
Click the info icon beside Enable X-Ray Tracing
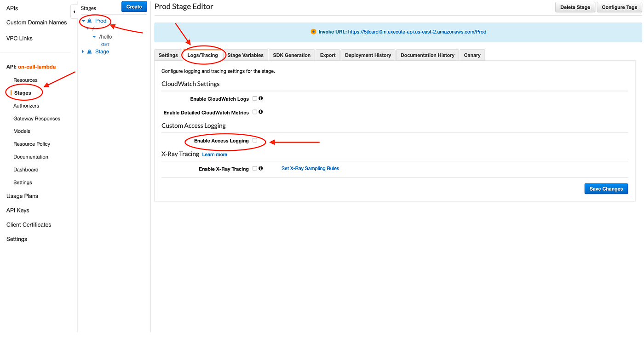[x=260, y=168]
